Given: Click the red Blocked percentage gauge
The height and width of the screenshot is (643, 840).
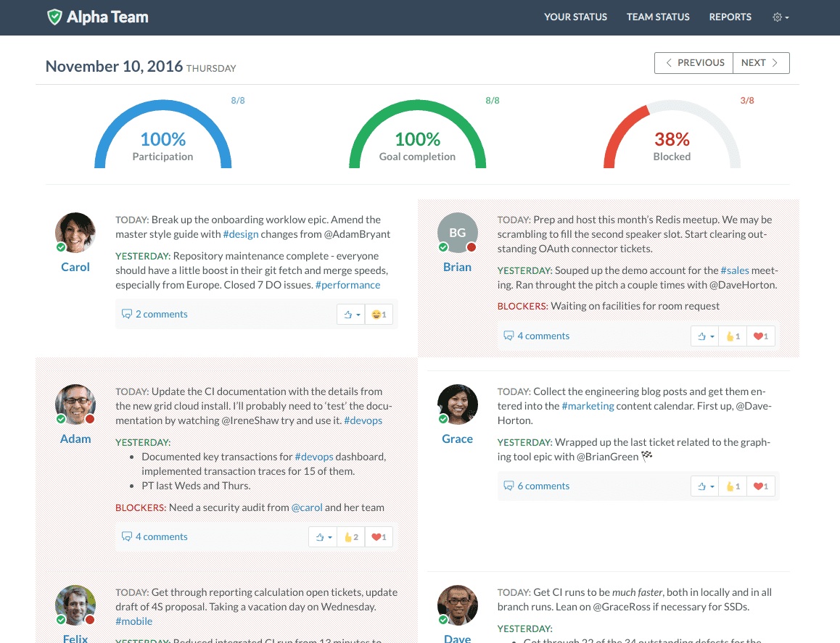Looking at the screenshot, I should click(x=672, y=138).
